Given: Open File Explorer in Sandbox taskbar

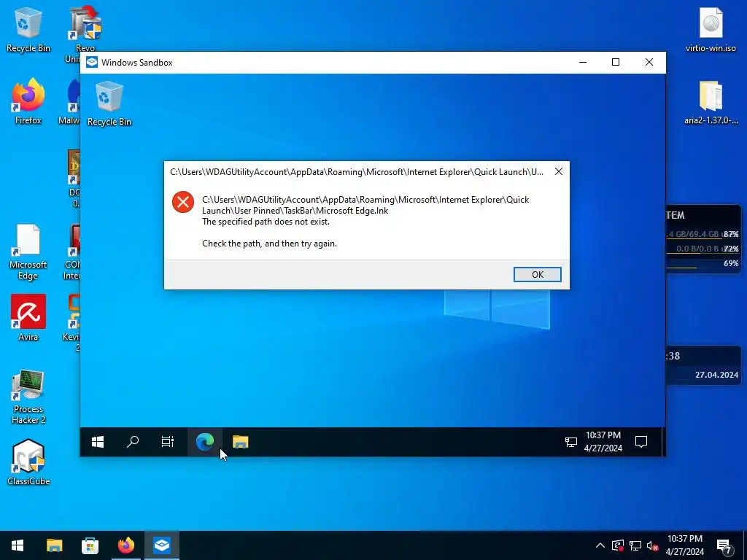Looking at the screenshot, I should pyautogui.click(x=240, y=442).
